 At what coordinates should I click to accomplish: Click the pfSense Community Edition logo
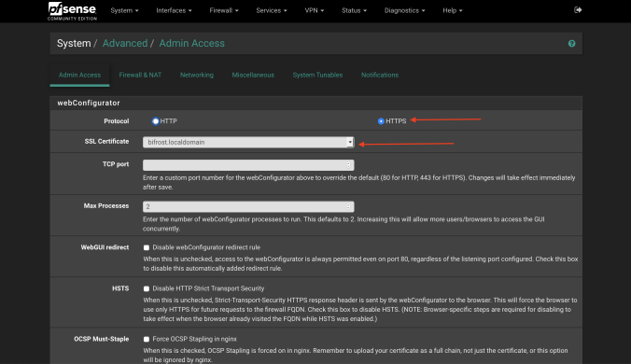(x=73, y=11)
